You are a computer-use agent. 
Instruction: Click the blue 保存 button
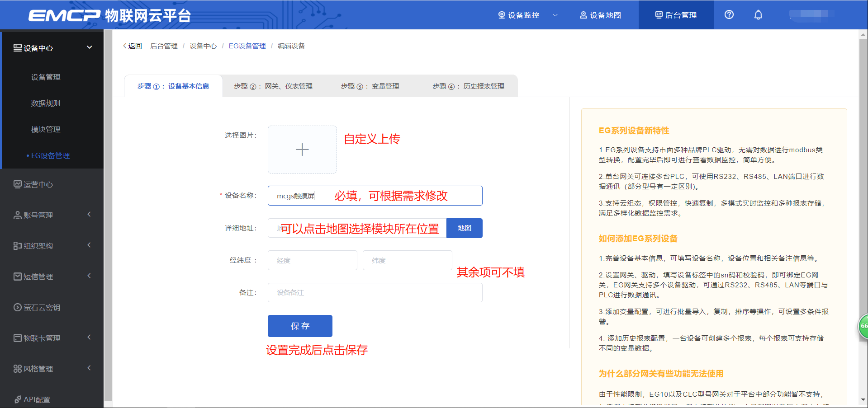coord(300,326)
